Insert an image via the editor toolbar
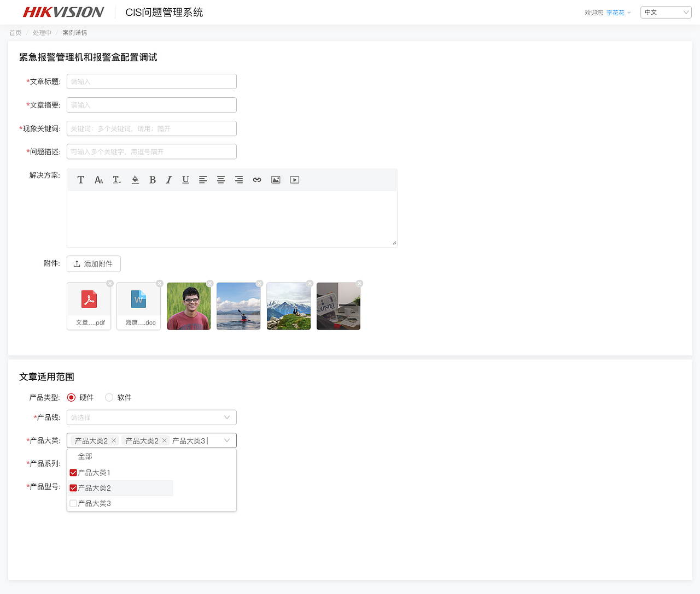The height and width of the screenshot is (594, 700). [276, 179]
